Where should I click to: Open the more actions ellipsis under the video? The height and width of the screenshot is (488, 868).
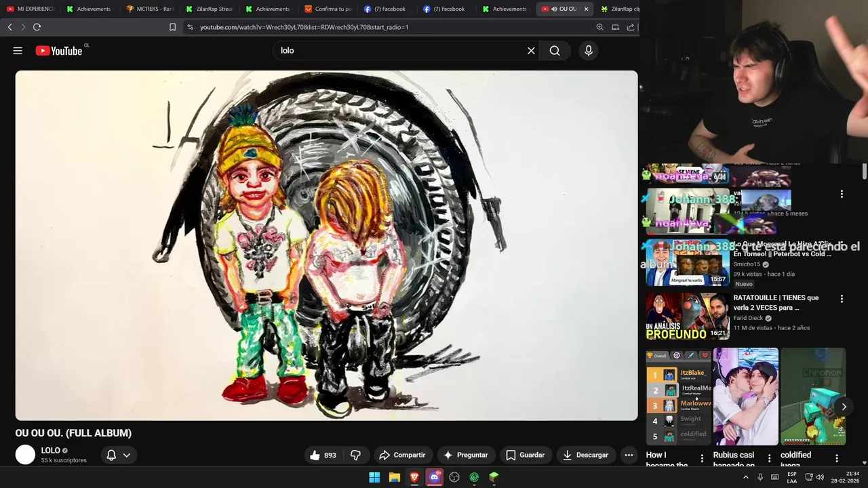[629, 455]
